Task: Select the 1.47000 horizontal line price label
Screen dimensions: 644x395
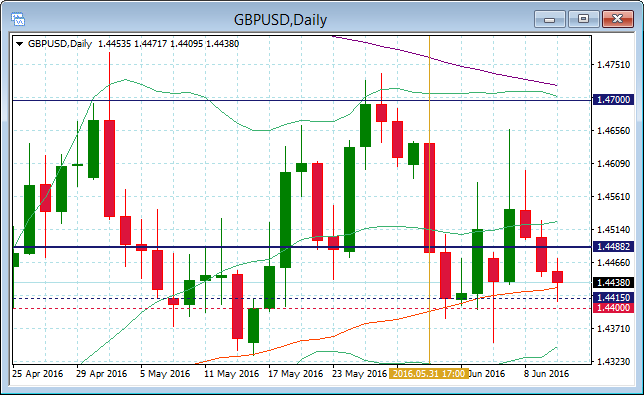Action: click(x=613, y=100)
